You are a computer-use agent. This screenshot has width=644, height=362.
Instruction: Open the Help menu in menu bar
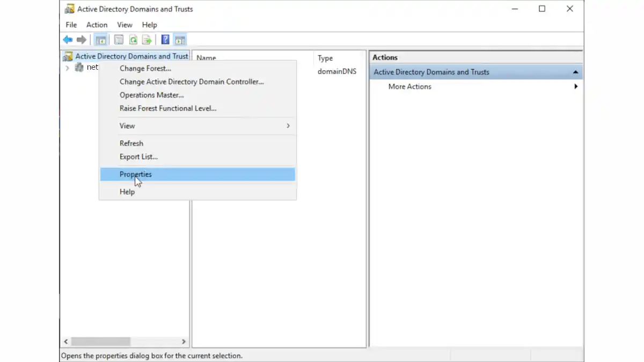point(149,25)
